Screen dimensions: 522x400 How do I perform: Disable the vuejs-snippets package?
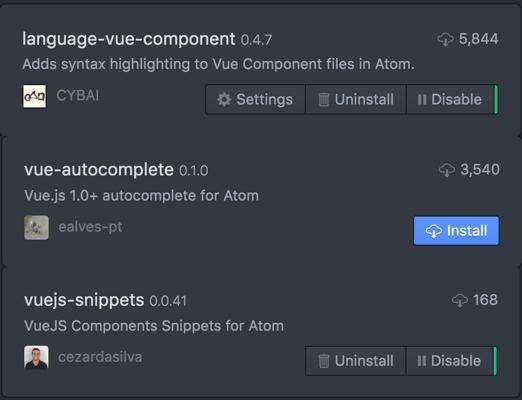click(450, 361)
